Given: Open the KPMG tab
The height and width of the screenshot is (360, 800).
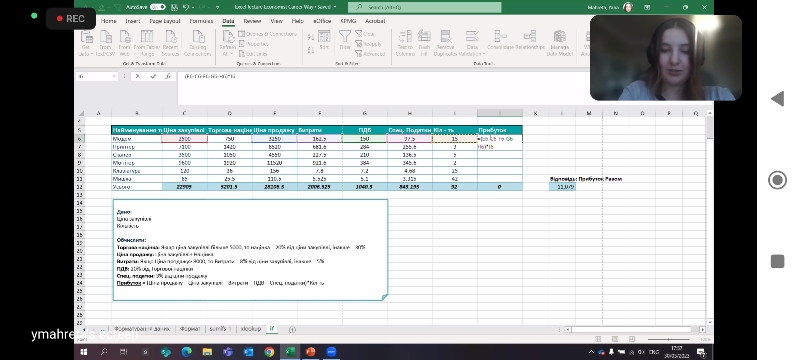Looking at the screenshot, I should pos(347,21).
